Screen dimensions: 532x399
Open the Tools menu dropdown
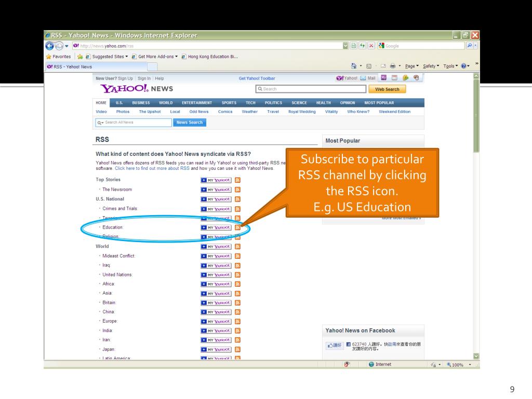click(x=450, y=66)
